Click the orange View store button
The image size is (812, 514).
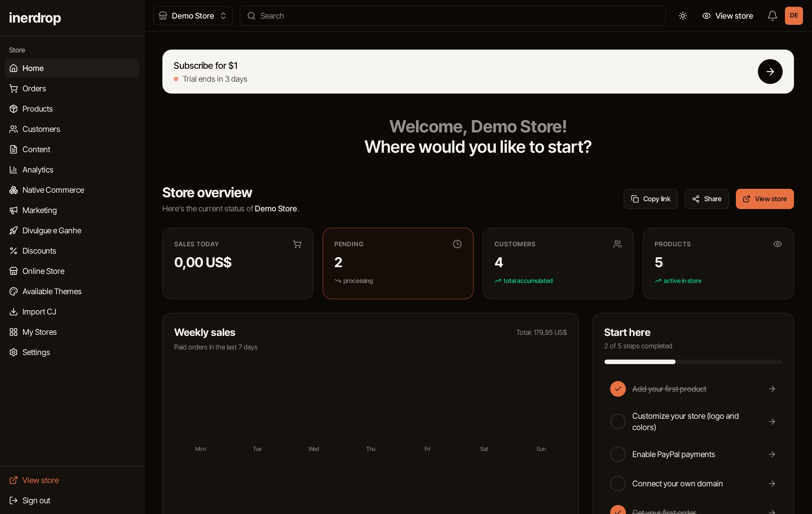click(x=764, y=199)
